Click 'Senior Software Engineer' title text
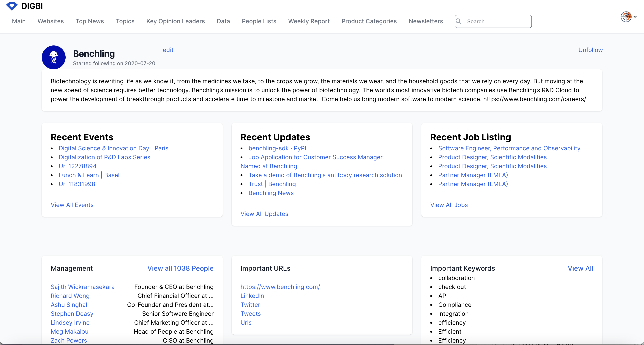The height and width of the screenshot is (345, 644). [x=178, y=314]
